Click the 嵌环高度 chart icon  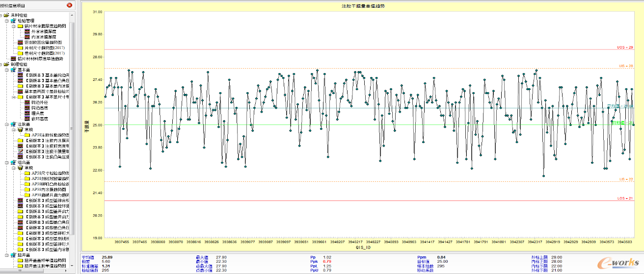(x=27, y=118)
